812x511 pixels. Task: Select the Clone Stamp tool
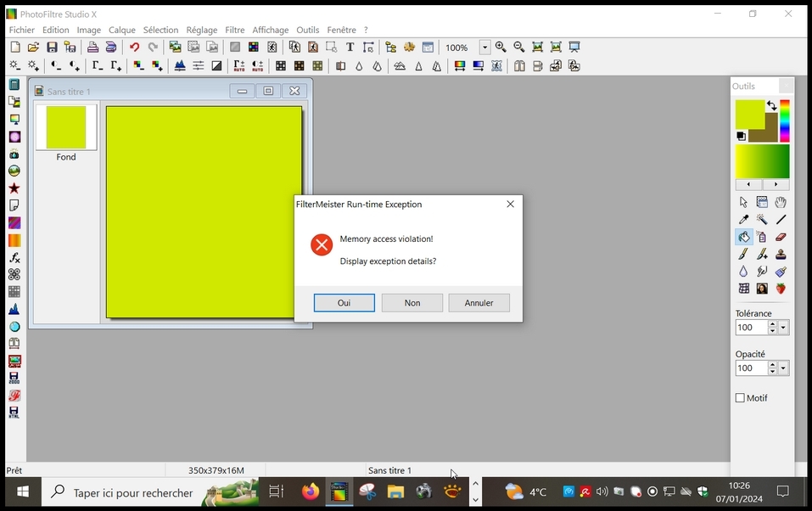781,254
